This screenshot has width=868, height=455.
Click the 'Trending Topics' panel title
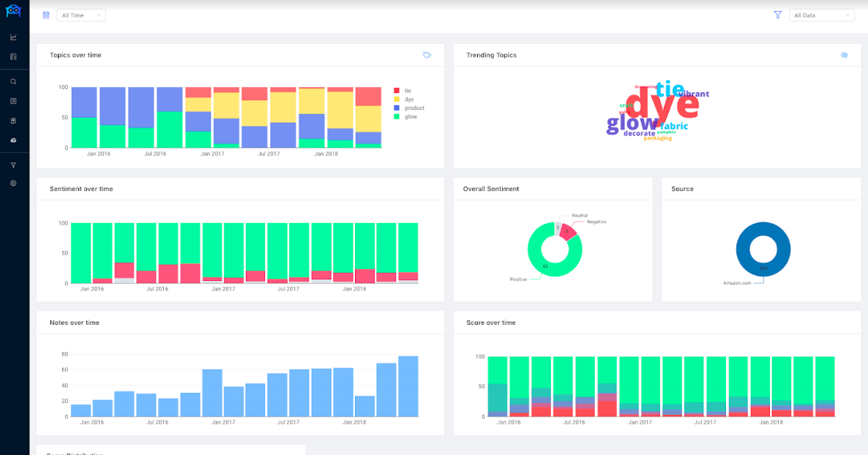pyautogui.click(x=492, y=55)
